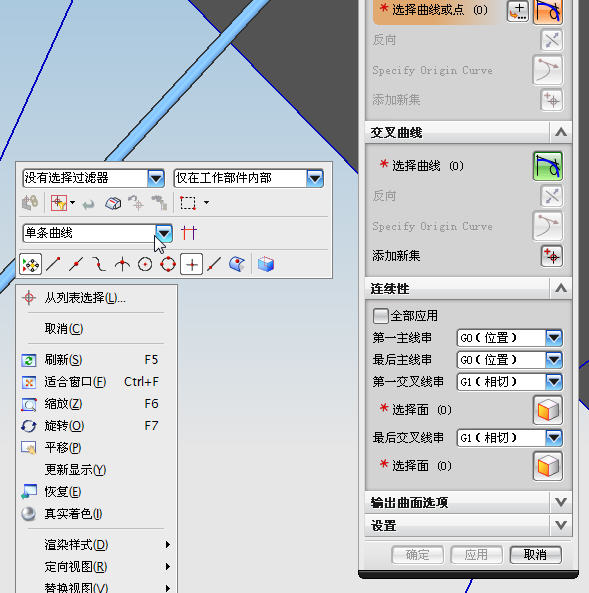Select 旋转(O) menu entry
This screenshot has width=589, height=593.
[x=96, y=426]
